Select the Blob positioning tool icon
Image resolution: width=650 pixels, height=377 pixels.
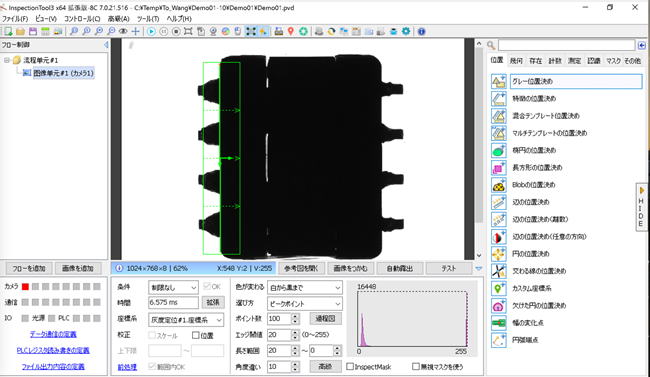coord(499,185)
